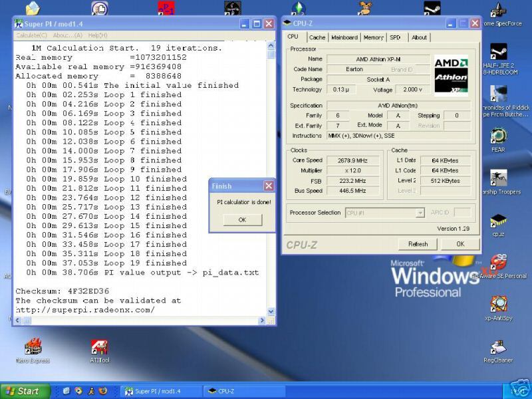532x399 pixels.
Task: Switch to the CPU-Z taskbar button
Action: (x=244, y=391)
